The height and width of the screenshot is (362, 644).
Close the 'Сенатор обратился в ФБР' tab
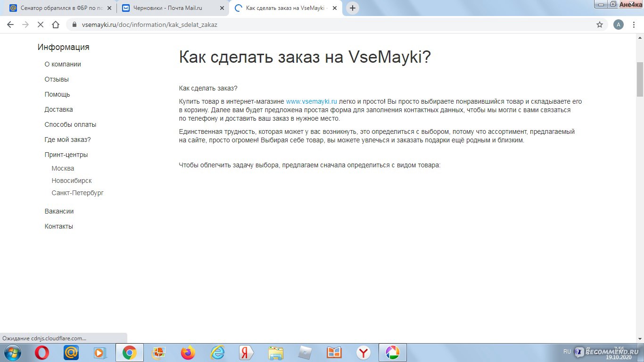109,8
